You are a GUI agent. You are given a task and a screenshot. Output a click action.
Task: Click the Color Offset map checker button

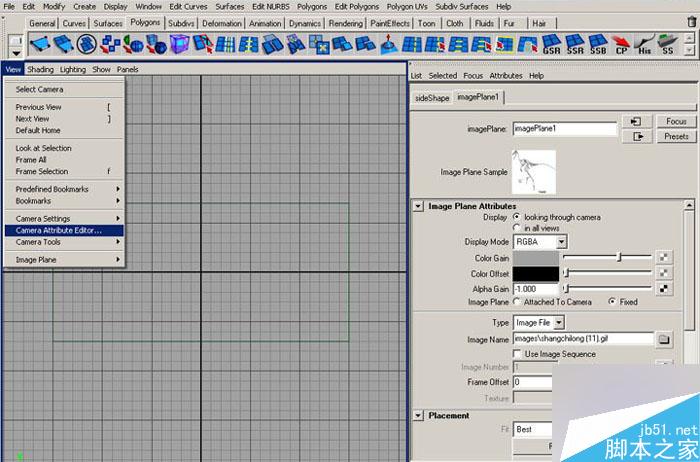[x=664, y=273]
